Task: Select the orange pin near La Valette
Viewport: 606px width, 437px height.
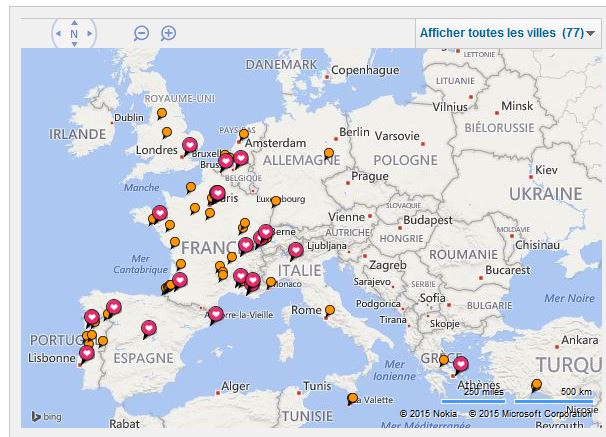Action: click(x=352, y=398)
